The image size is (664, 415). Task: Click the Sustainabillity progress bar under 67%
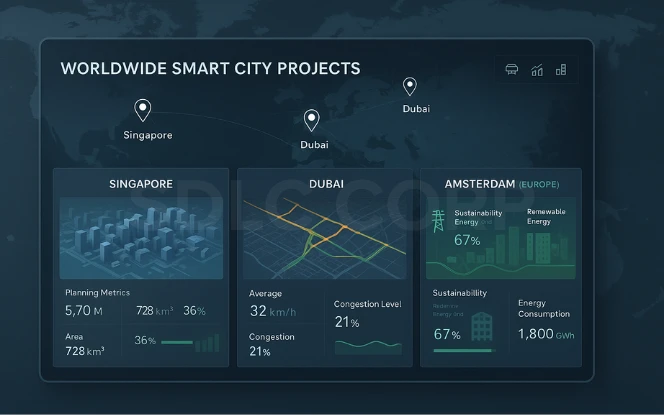click(463, 351)
